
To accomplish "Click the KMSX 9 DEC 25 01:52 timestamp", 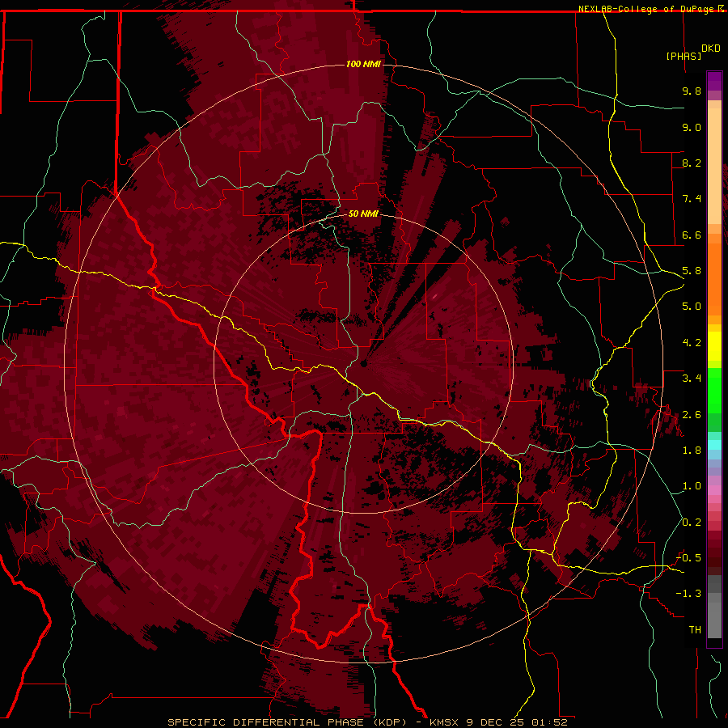I will 498,722.
